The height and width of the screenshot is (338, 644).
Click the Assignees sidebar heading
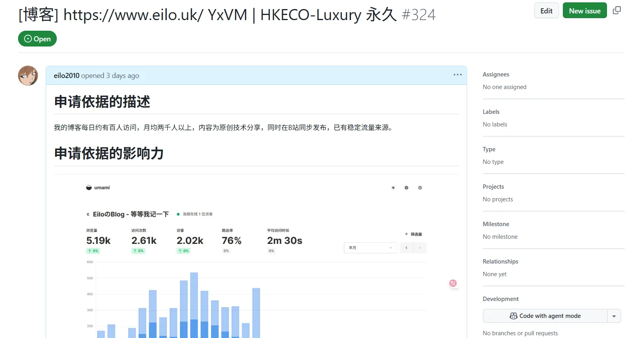coord(496,74)
